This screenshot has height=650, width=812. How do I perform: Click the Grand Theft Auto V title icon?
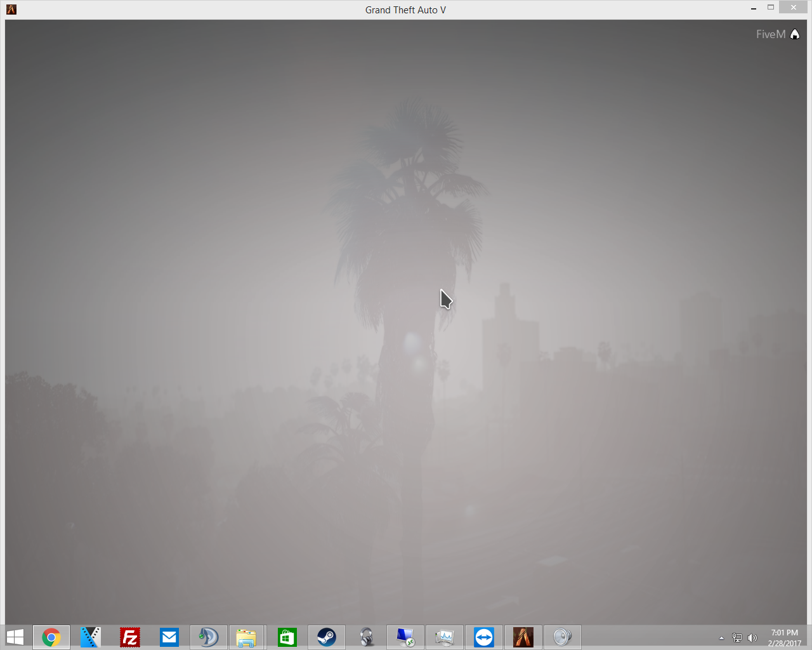click(11, 10)
